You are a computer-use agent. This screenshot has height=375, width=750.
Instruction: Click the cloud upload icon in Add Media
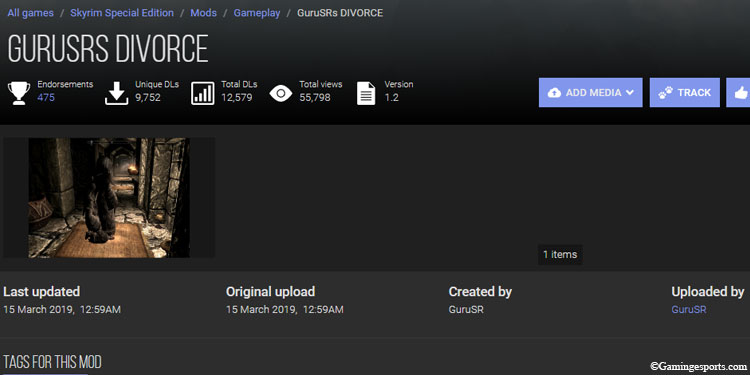pyautogui.click(x=554, y=93)
